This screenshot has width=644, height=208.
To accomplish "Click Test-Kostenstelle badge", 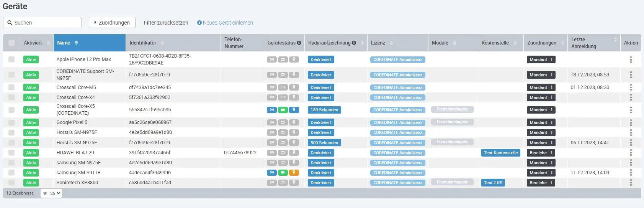I will 501,153.
